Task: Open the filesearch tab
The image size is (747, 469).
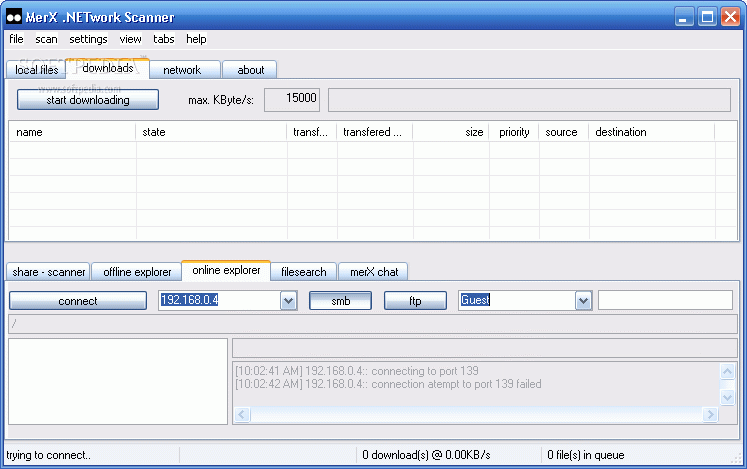Action: coord(303,272)
